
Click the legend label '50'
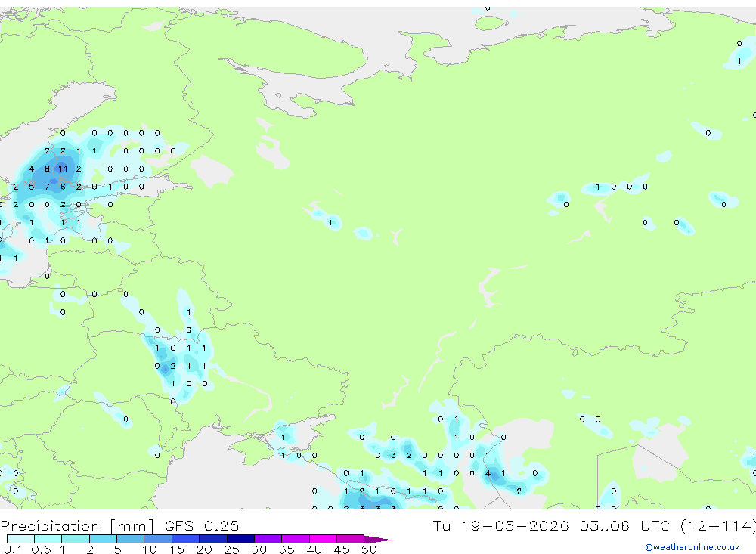369,549
